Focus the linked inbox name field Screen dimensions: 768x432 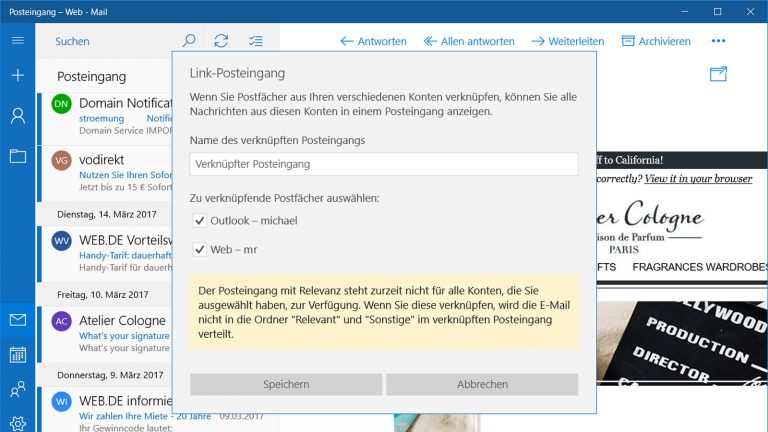tap(384, 164)
